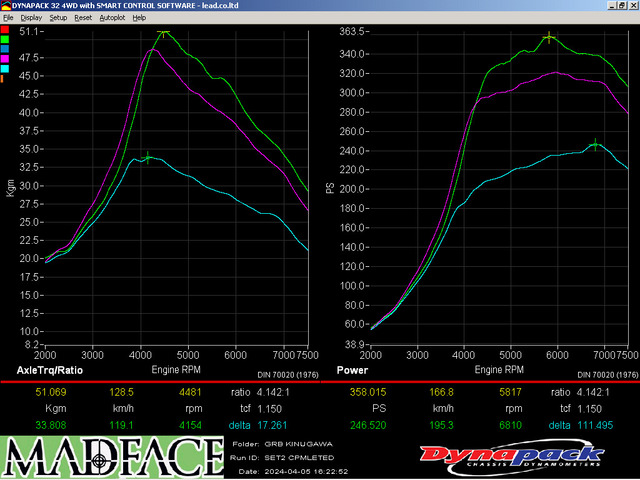The width and height of the screenshot is (640, 480).
Task: Click the green torque curve peak marker
Action: pos(163,32)
